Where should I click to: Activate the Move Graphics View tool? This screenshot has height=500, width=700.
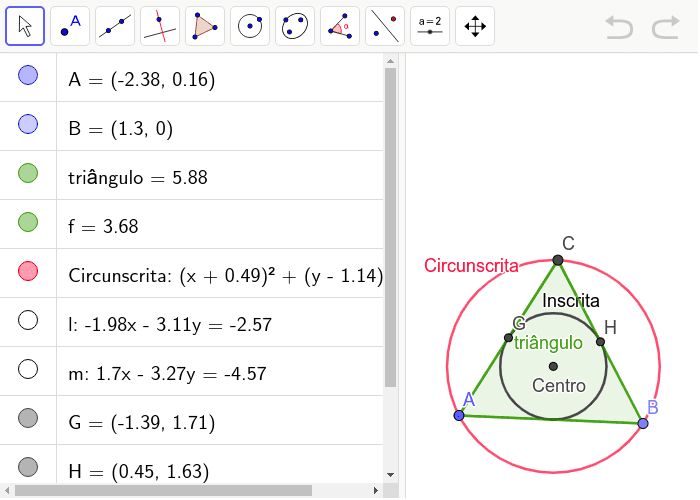pos(475,26)
